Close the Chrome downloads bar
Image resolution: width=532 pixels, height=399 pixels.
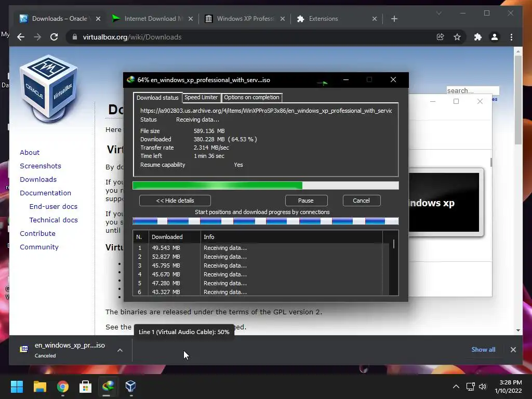tap(513, 350)
